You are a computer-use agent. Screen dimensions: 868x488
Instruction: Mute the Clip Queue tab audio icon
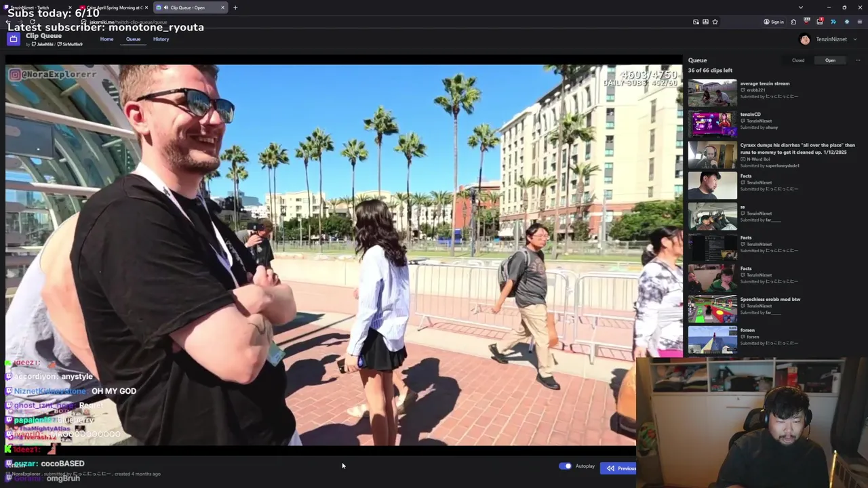(x=165, y=7)
